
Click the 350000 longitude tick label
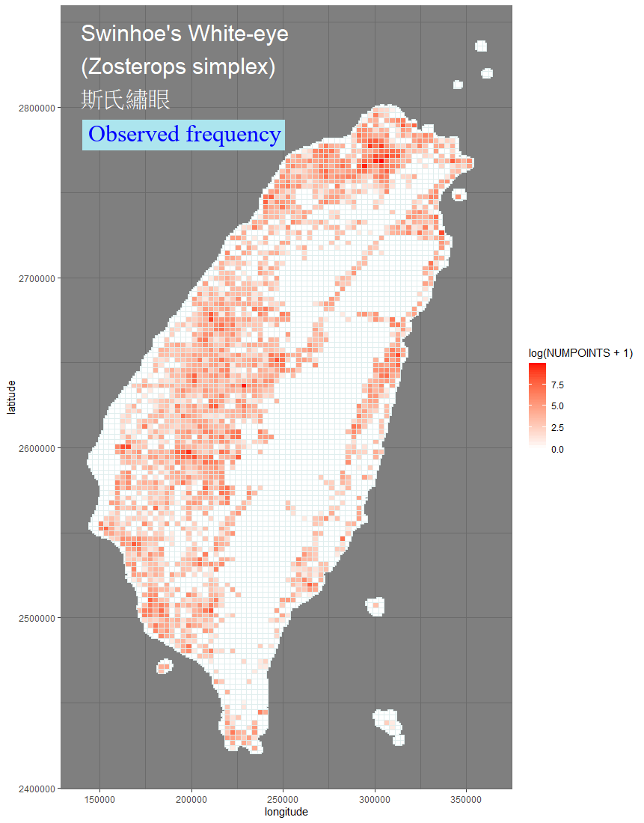466,800
